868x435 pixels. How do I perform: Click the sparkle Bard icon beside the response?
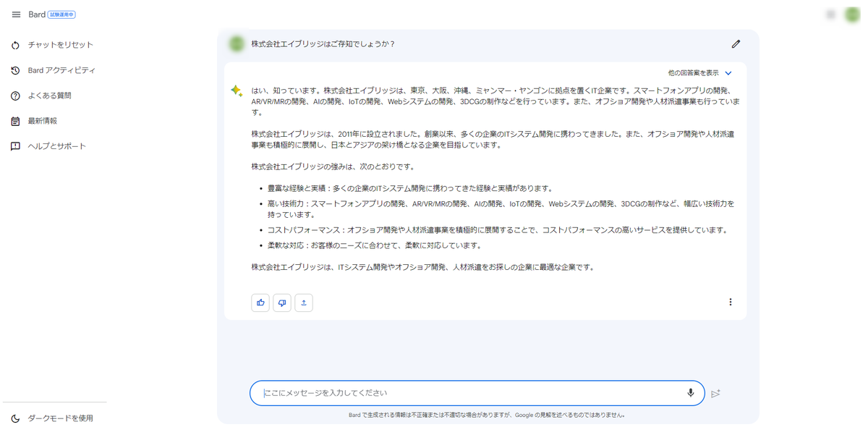[236, 90]
